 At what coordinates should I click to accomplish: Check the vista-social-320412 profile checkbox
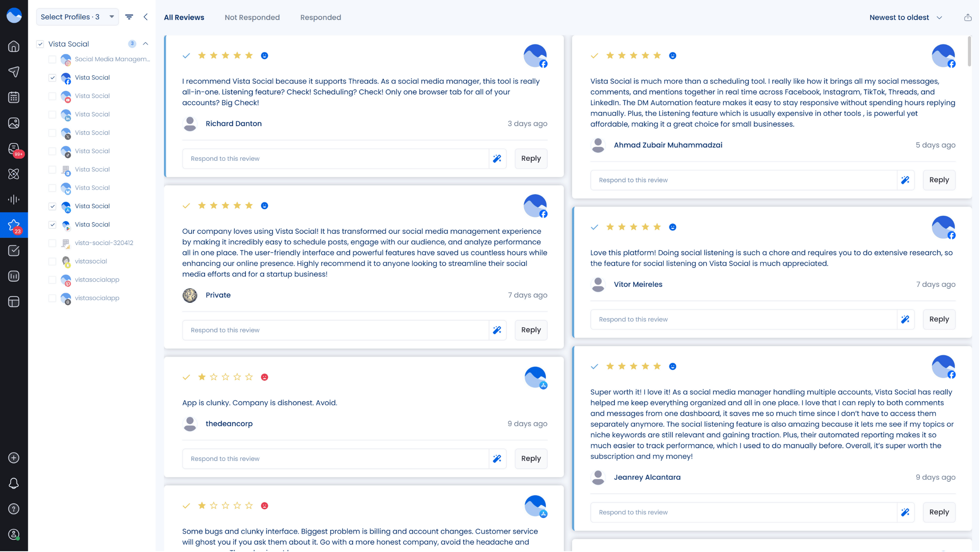[52, 243]
